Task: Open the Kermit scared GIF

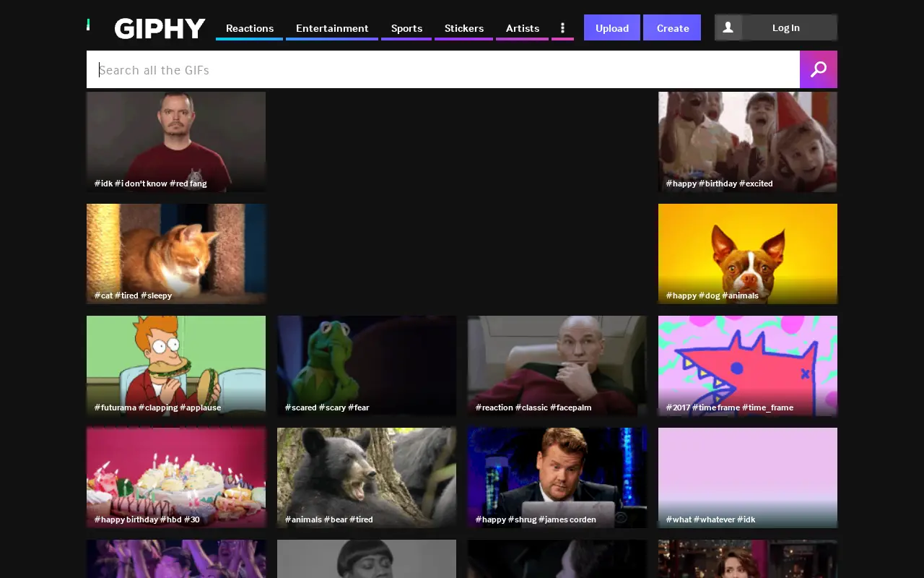Action: (x=367, y=366)
